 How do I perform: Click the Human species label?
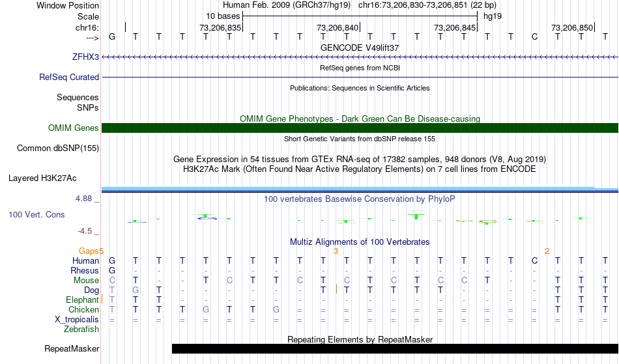point(85,260)
